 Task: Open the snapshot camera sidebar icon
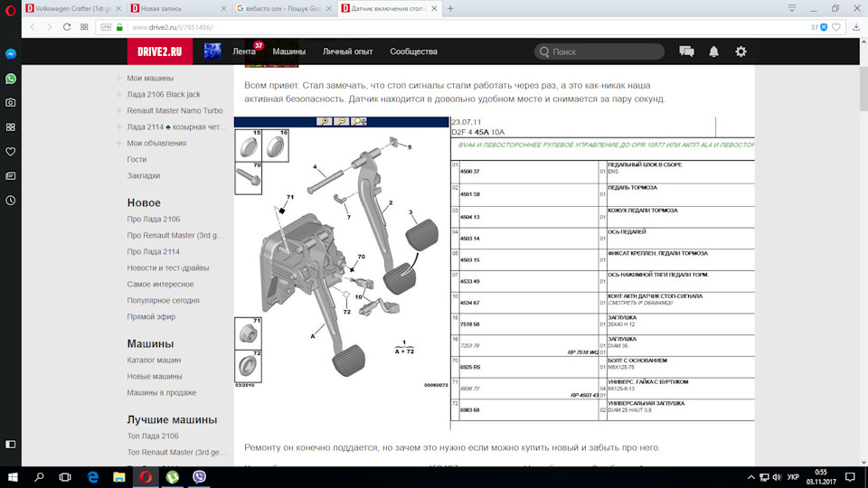[x=11, y=102]
